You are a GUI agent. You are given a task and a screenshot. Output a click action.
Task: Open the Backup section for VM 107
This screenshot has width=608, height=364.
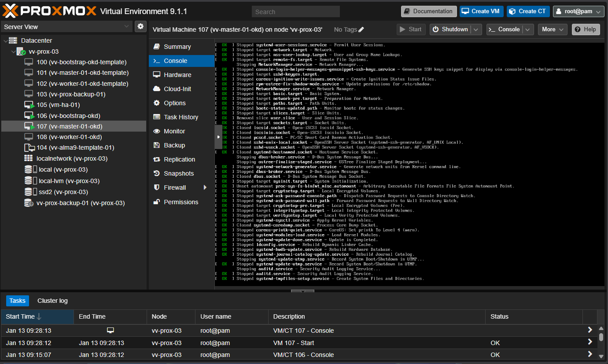pos(174,145)
